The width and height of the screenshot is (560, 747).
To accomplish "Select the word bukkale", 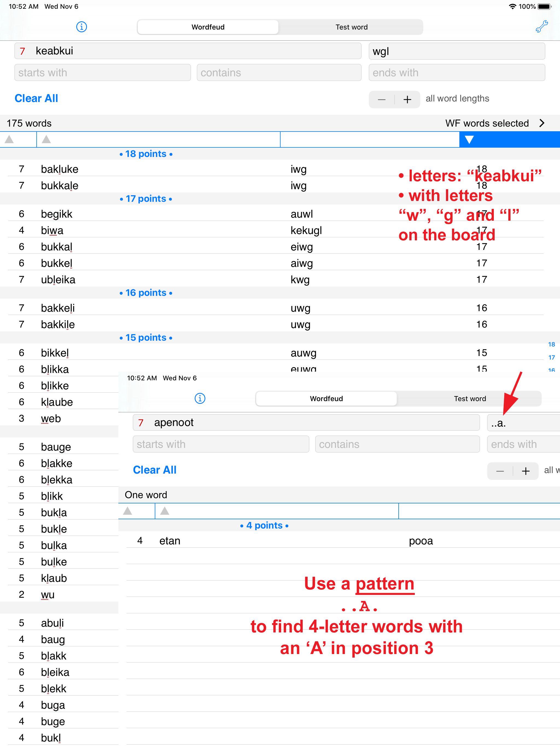I will click(x=59, y=185).
